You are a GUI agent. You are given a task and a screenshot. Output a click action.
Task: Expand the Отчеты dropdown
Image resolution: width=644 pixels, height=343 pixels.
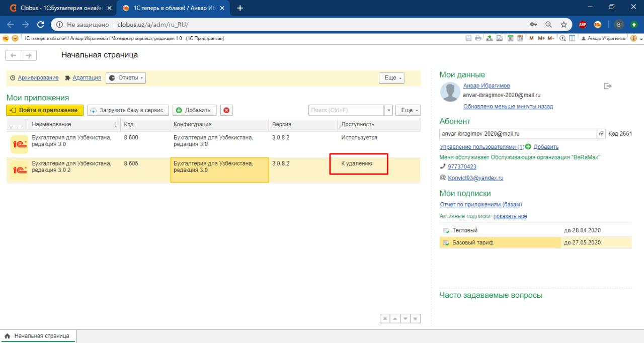click(x=126, y=78)
